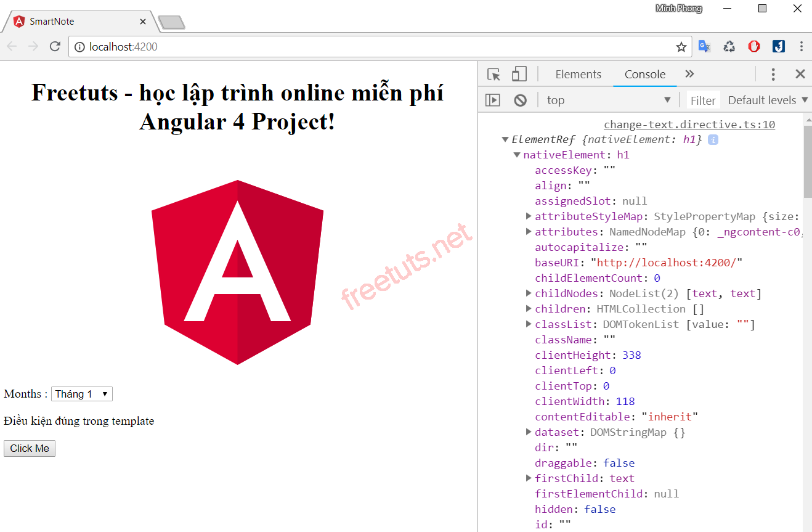Show the console sidebar panel icon
The height and width of the screenshot is (532, 812).
(x=493, y=100)
